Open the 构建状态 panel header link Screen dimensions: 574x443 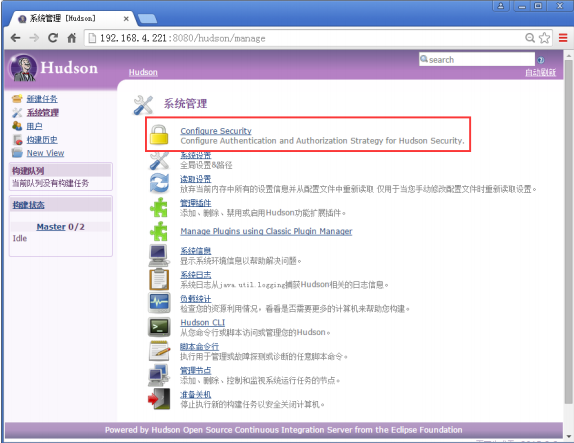pos(28,205)
